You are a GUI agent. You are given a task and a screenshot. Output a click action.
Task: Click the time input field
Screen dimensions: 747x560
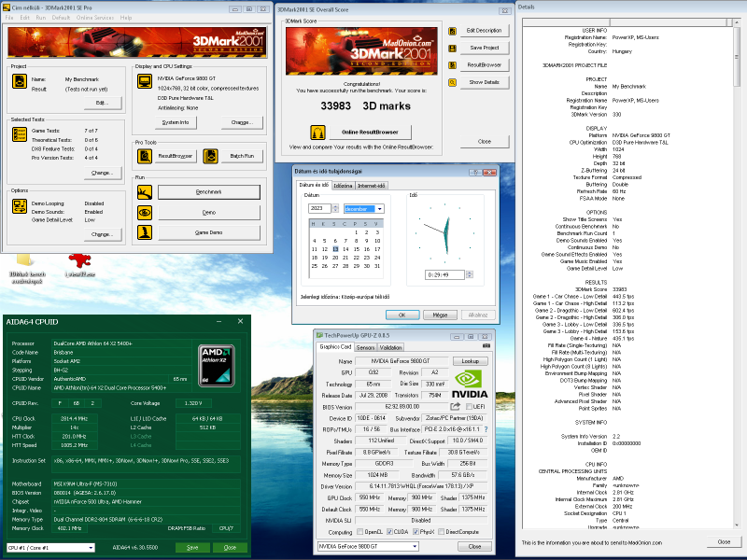[444, 274]
